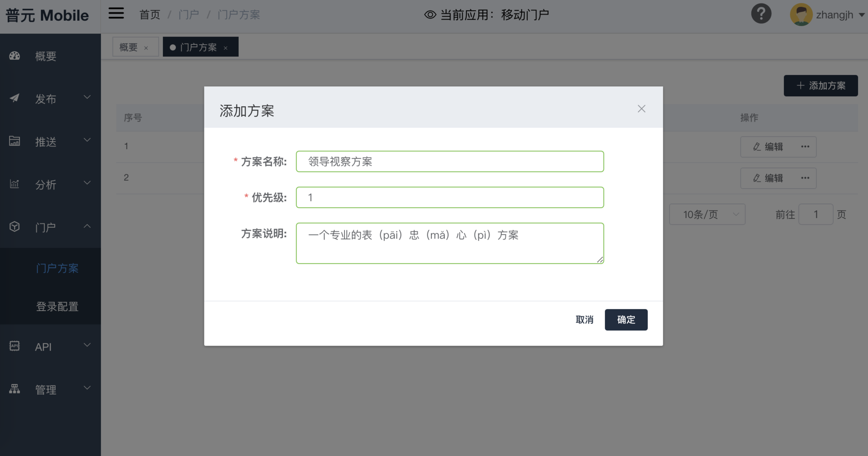Click the 方案名称 input field
Viewport: 868px width, 456px height.
click(449, 161)
